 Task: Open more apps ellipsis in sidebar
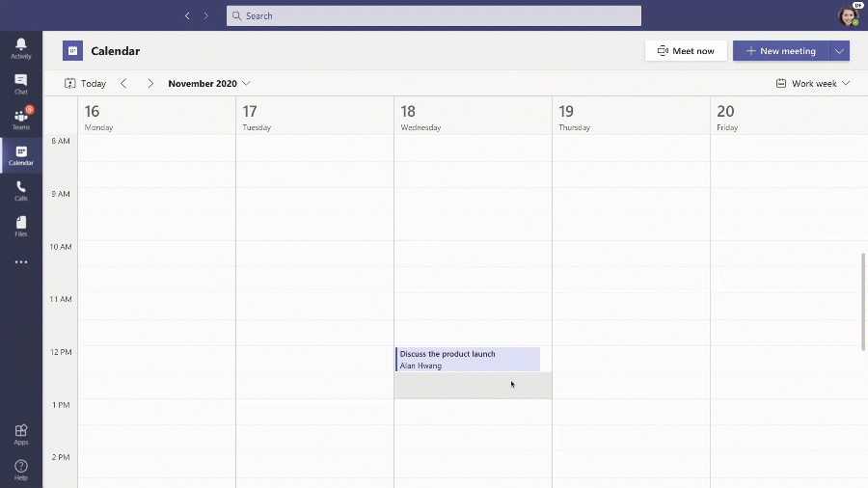(x=21, y=262)
